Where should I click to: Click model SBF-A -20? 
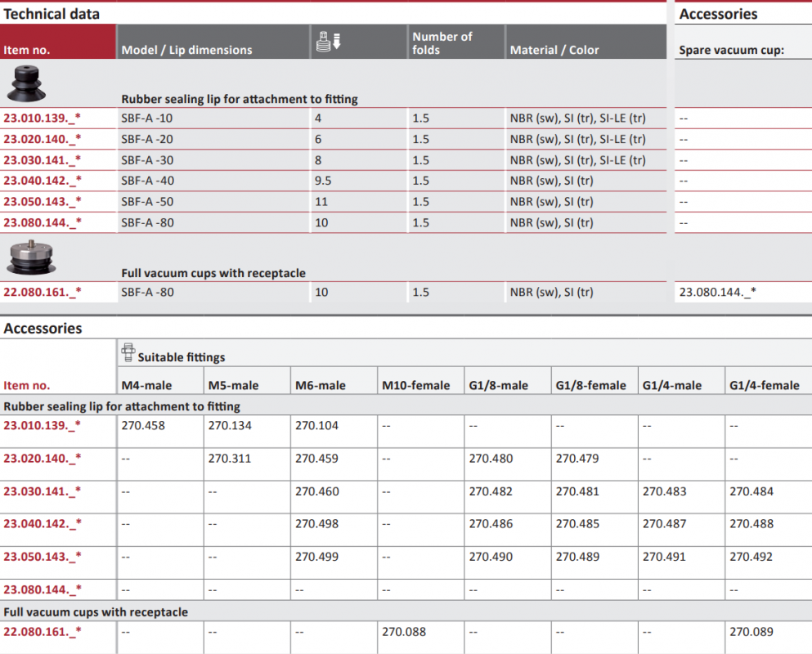tap(147, 139)
